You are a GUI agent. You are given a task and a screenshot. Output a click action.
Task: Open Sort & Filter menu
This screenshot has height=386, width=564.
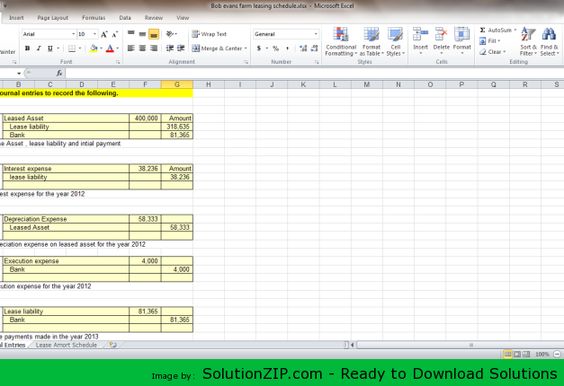tap(528, 41)
